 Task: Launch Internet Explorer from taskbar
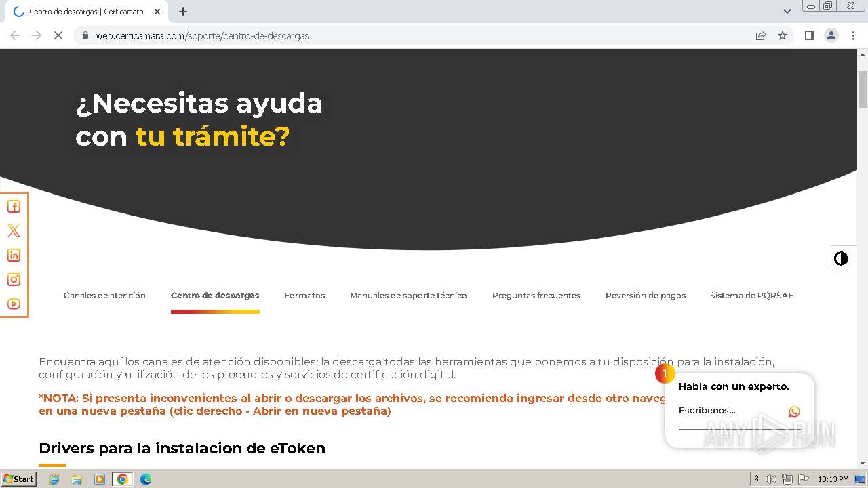(x=54, y=479)
